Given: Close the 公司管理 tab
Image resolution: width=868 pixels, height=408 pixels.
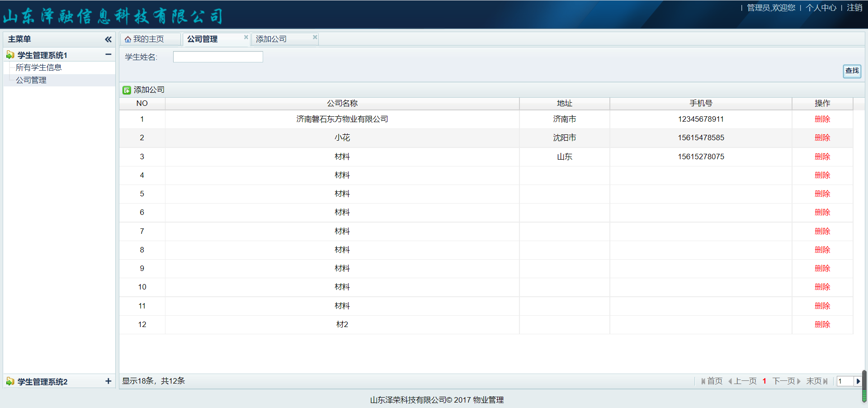Looking at the screenshot, I should pos(246,37).
